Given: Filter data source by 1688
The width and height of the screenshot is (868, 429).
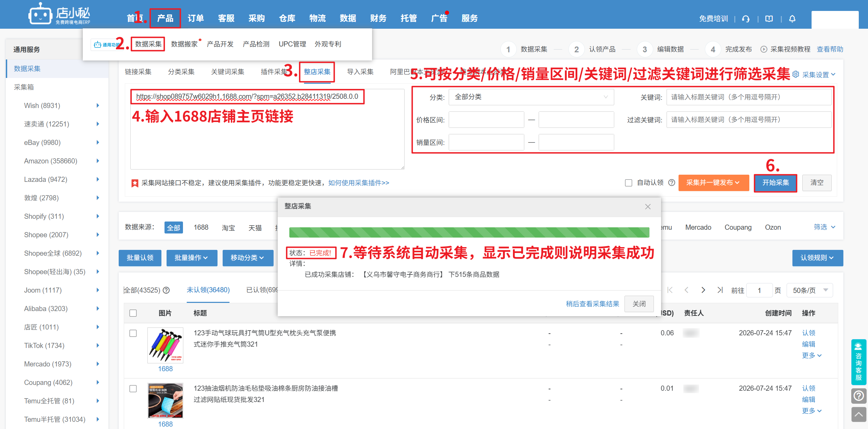Looking at the screenshot, I should pos(201,227).
